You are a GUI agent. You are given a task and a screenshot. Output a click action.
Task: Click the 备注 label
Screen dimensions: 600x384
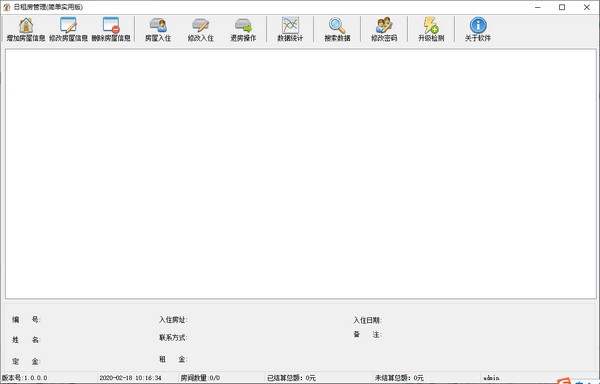pos(367,334)
